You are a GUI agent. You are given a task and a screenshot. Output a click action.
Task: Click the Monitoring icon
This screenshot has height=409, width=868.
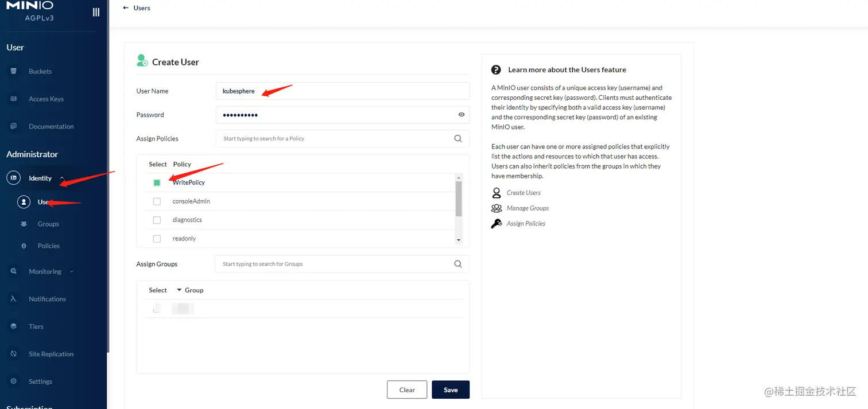pyautogui.click(x=13, y=271)
